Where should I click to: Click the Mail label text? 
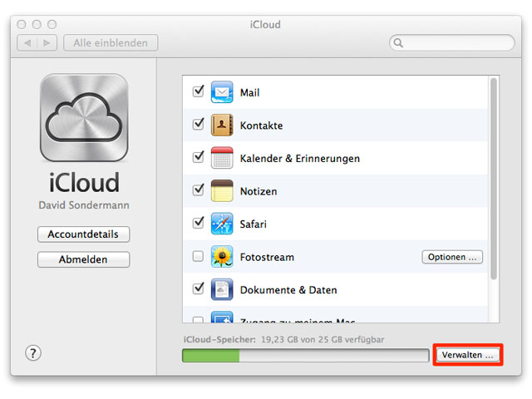pyautogui.click(x=249, y=92)
